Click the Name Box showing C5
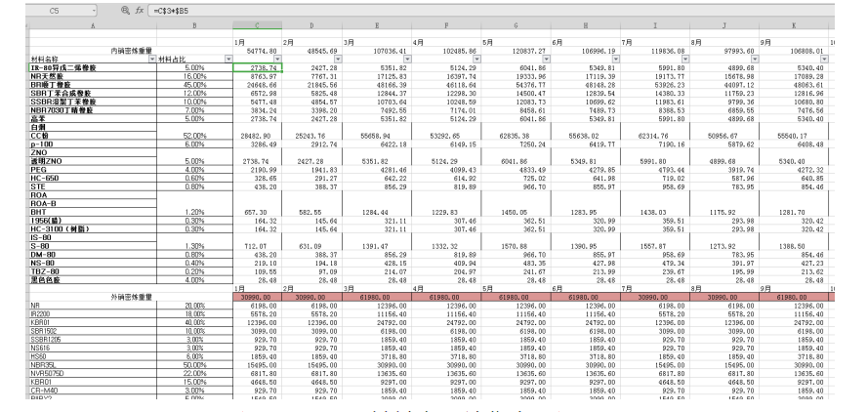The width and height of the screenshot is (868, 412). pos(60,10)
